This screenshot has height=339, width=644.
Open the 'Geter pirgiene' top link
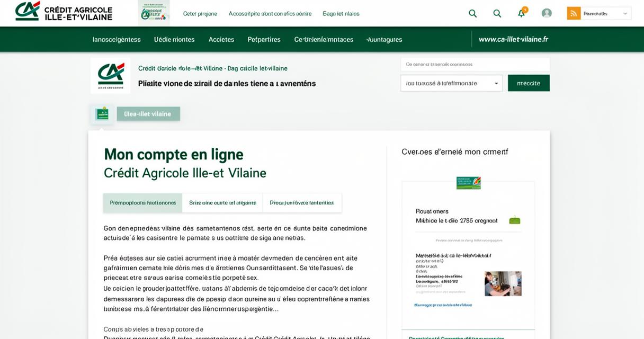(x=200, y=14)
